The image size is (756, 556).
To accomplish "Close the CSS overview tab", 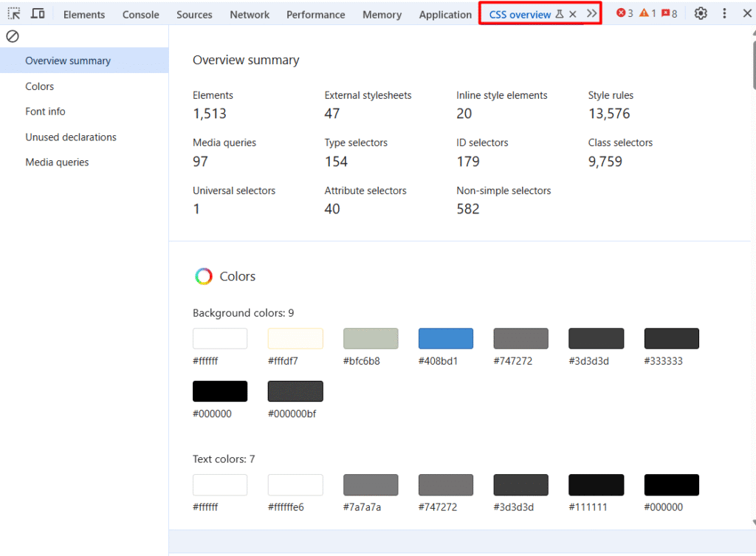I will tap(573, 14).
